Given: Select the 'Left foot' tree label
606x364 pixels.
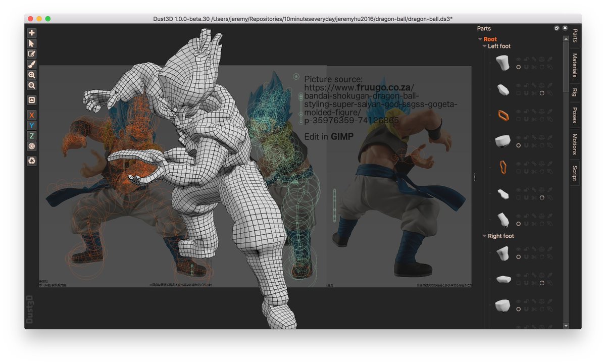Looking at the screenshot, I should [499, 46].
